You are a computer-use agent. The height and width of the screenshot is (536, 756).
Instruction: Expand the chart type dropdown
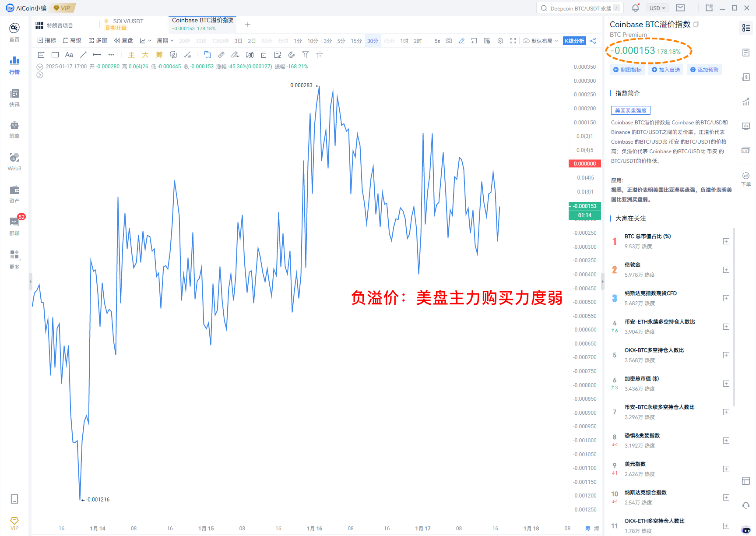146,41
